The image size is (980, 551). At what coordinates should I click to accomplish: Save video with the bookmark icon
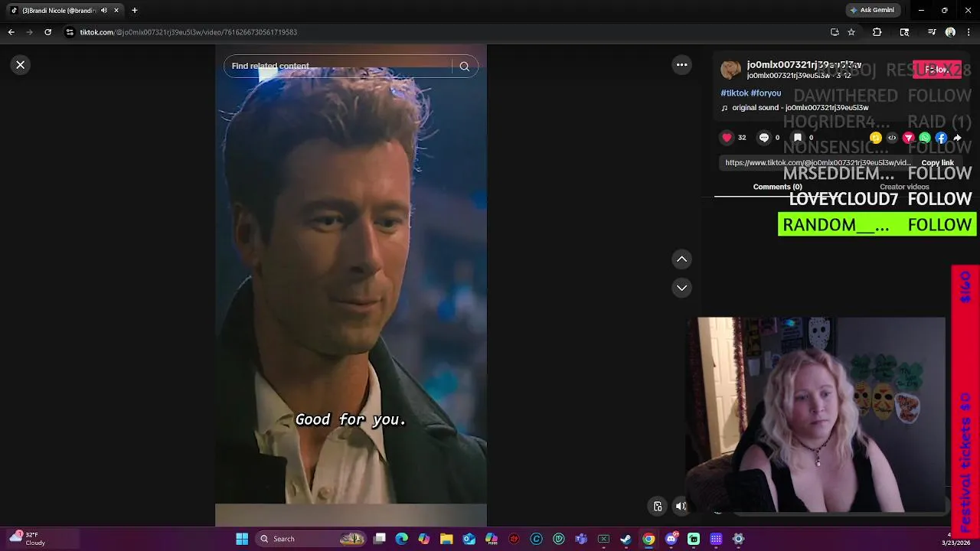click(x=797, y=138)
